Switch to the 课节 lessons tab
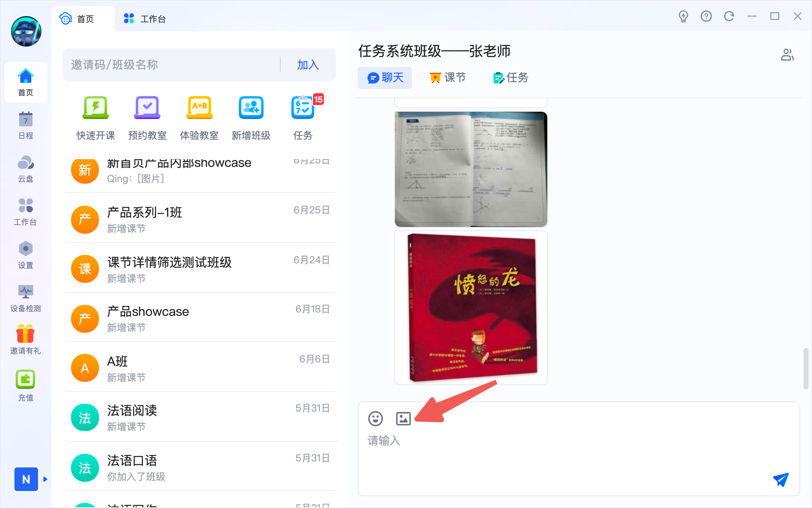The width and height of the screenshot is (812, 508). (x=447, y=77)
